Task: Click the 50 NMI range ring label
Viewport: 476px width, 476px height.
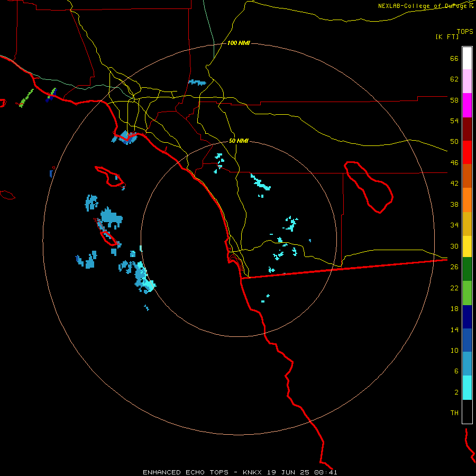Action: [239, 141]
